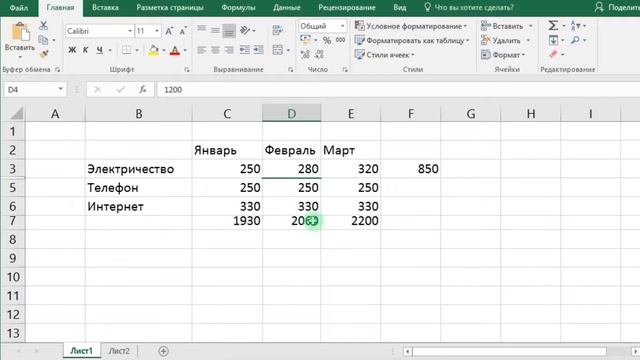Click the increase decimal icon

[x=305, y=54]
